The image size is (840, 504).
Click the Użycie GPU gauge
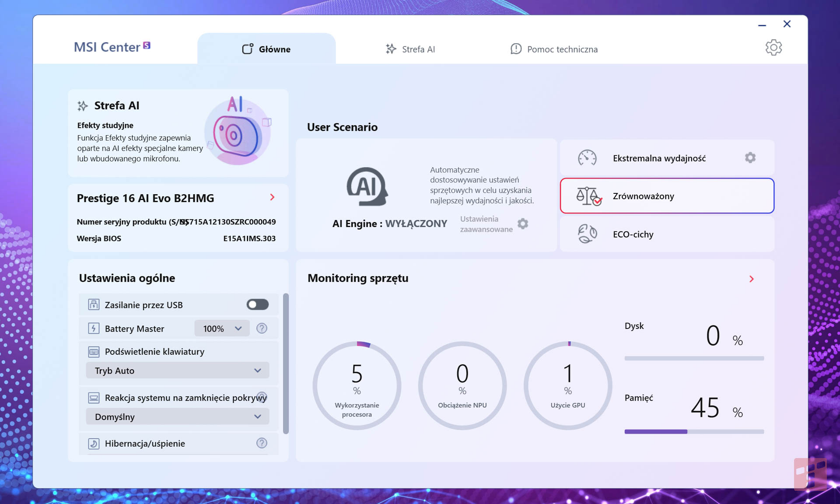click(568, 385)
